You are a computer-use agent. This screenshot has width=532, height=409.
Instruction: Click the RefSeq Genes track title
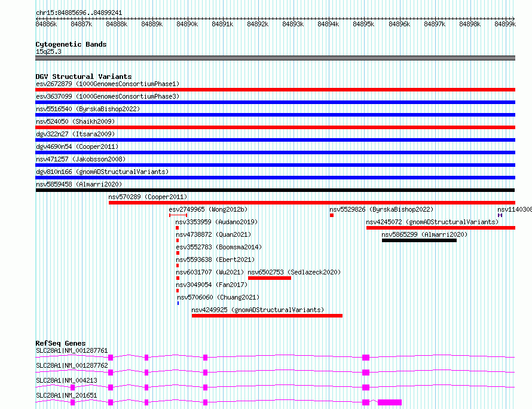[60, 343]
